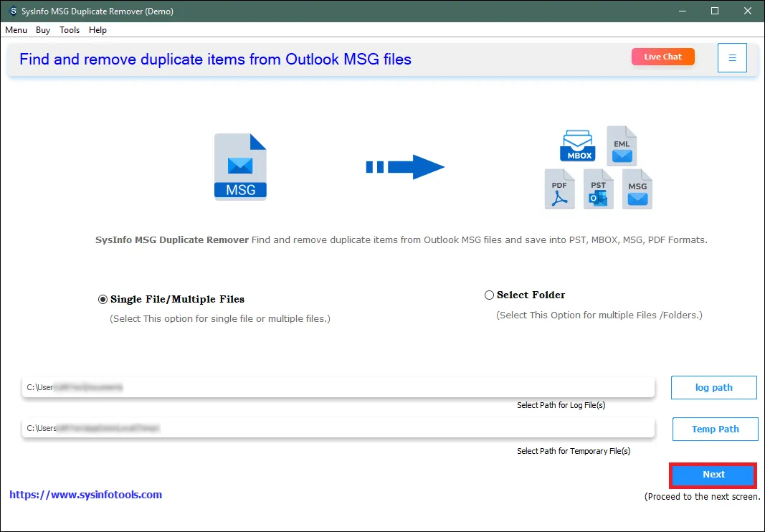Click the PST Outlook format icon

(x=598, y=189)
